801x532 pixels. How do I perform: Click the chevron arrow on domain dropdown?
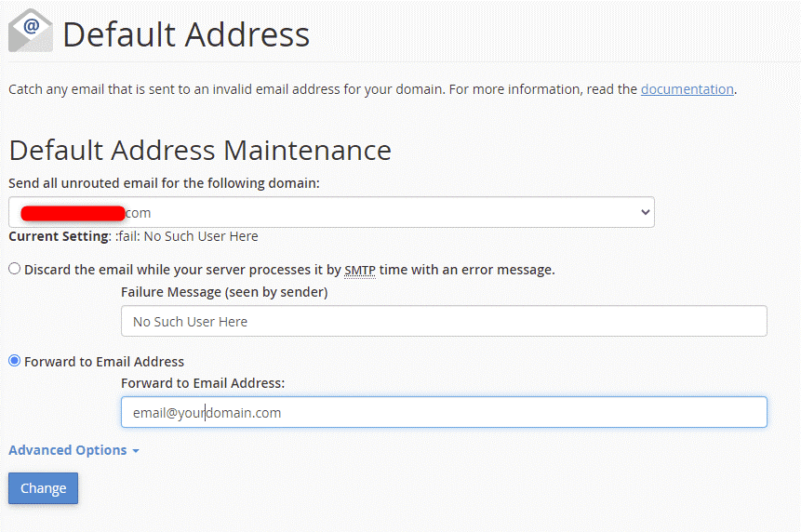[x=646, y=212]
